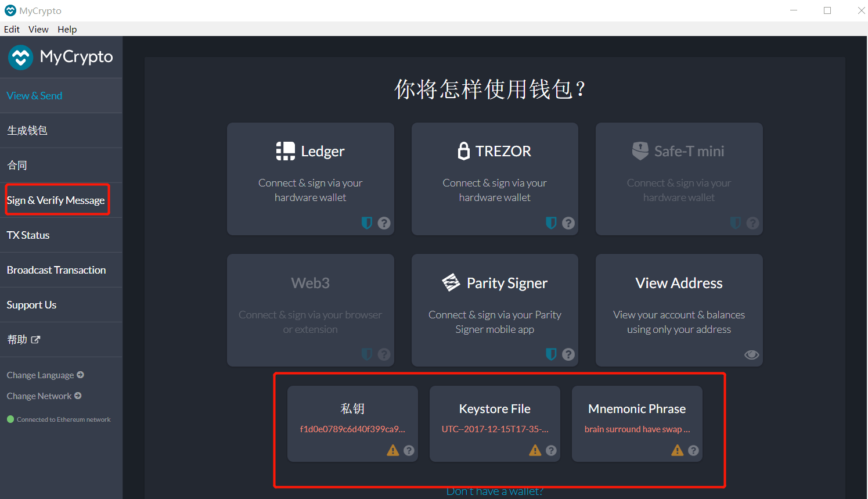Screen dimensions: 868x499
Task: Click the green Connected to Ethereum network dot
Action: 10,419
